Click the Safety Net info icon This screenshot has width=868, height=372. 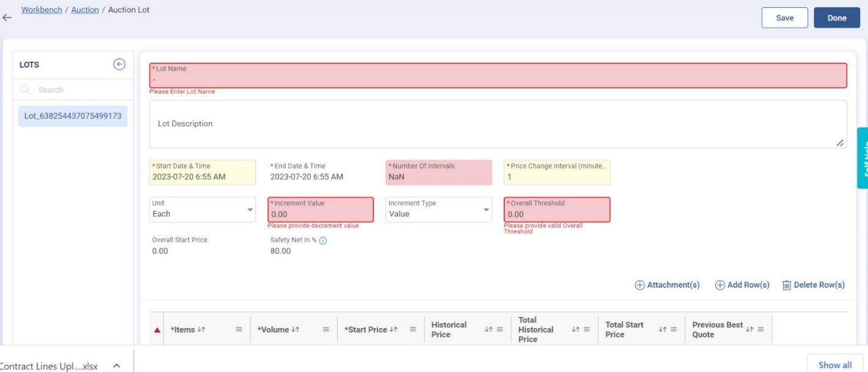coord(323,241)
